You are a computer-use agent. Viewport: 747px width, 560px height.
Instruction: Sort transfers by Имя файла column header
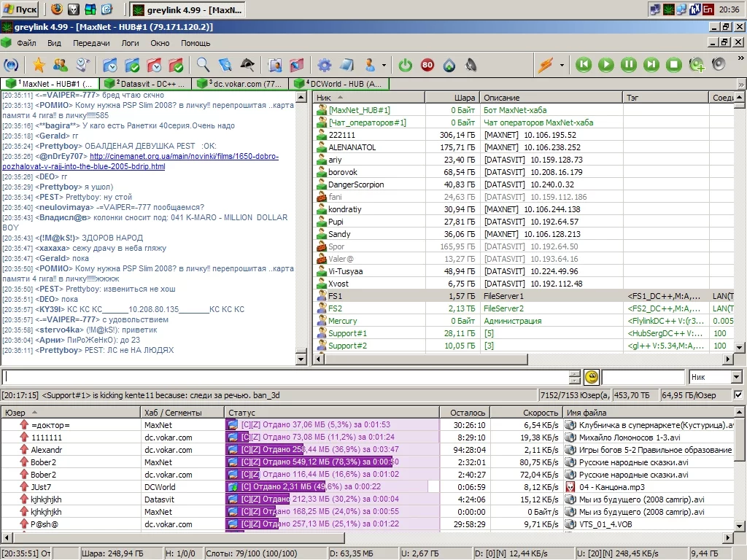648,413
